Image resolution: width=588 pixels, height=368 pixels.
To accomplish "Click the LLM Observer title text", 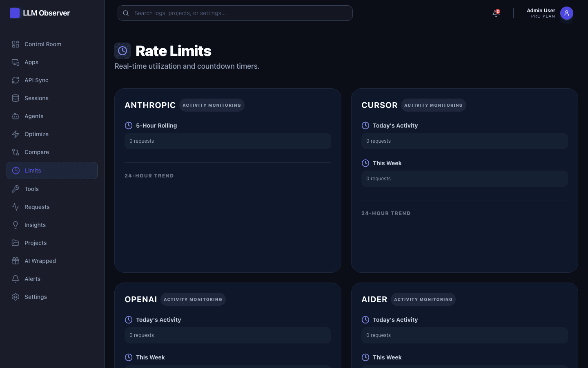I will click(x=46, y=13).
